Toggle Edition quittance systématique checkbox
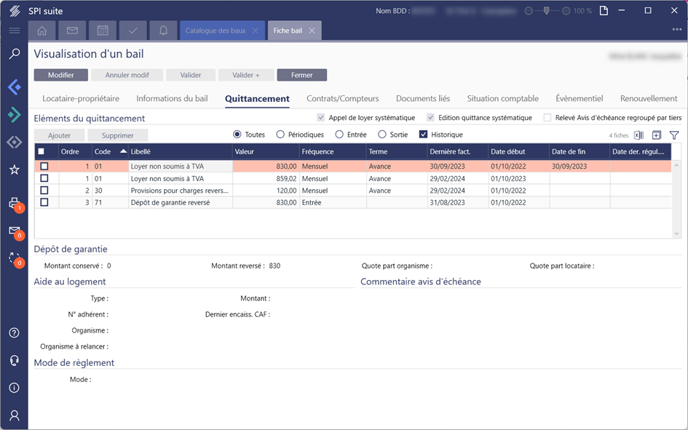Viewport: 688px width, 430px height. click(x=430, y=118)
